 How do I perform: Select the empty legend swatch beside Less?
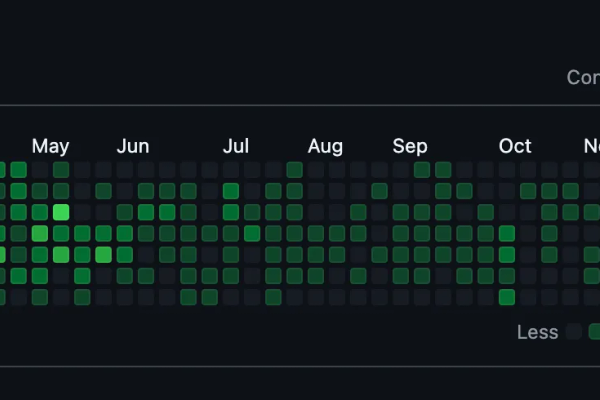tap(574, 331)
